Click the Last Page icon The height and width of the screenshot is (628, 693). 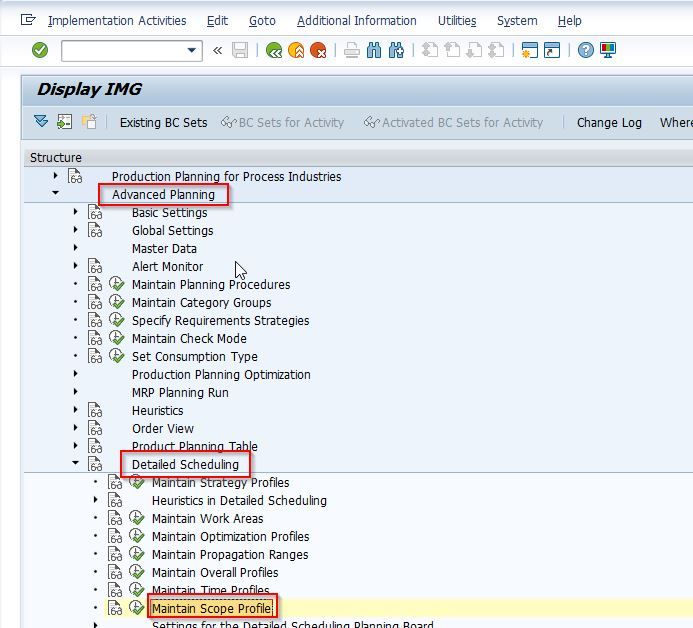click(x=496, y=50)
